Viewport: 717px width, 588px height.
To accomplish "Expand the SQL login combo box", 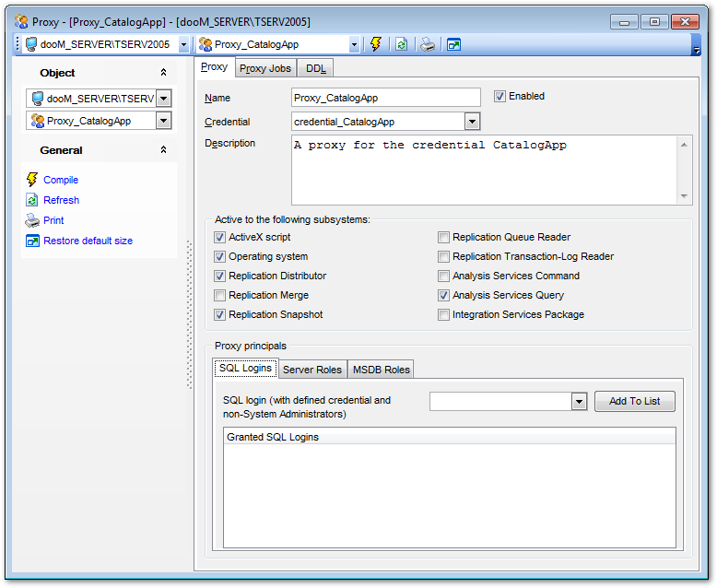I will [x=579, y=402].
